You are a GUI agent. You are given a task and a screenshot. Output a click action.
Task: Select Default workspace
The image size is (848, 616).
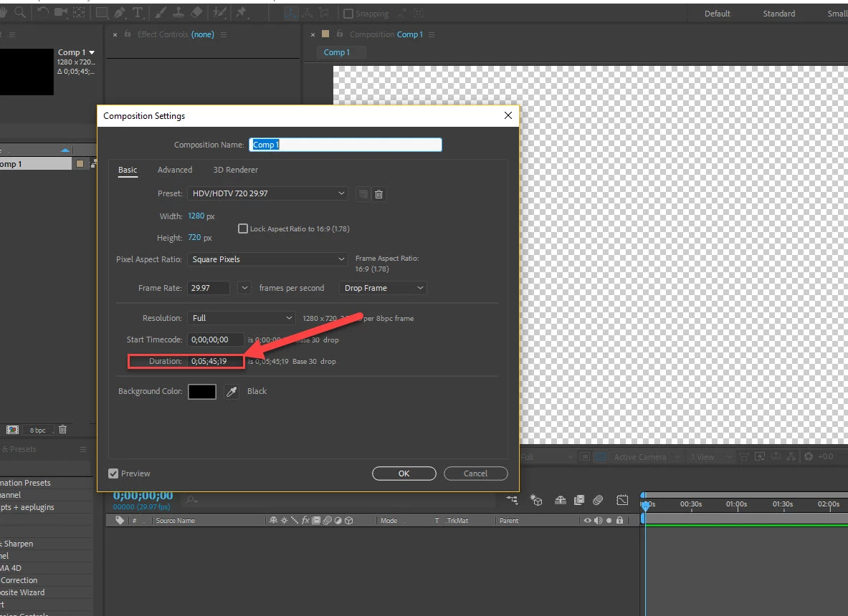[717, 14]
